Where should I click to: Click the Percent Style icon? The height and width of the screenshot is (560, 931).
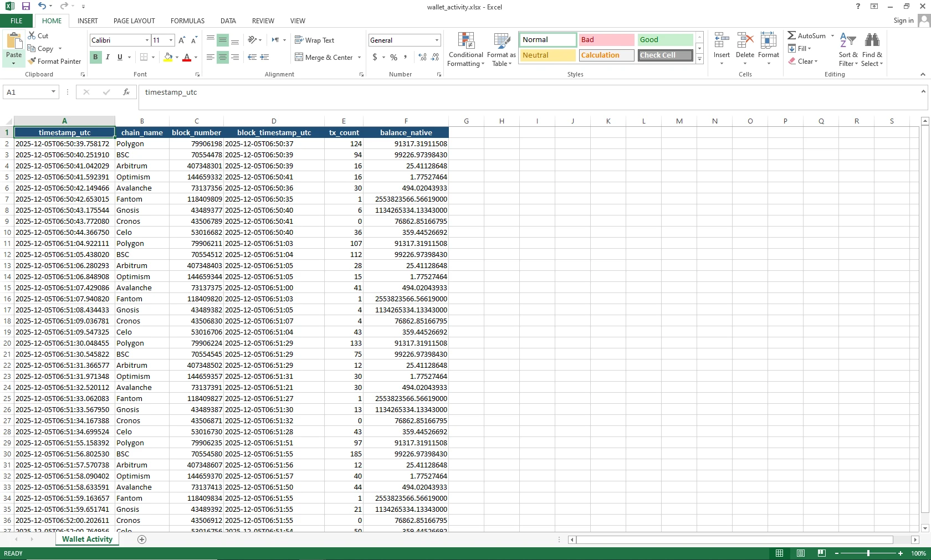point(393,57)
